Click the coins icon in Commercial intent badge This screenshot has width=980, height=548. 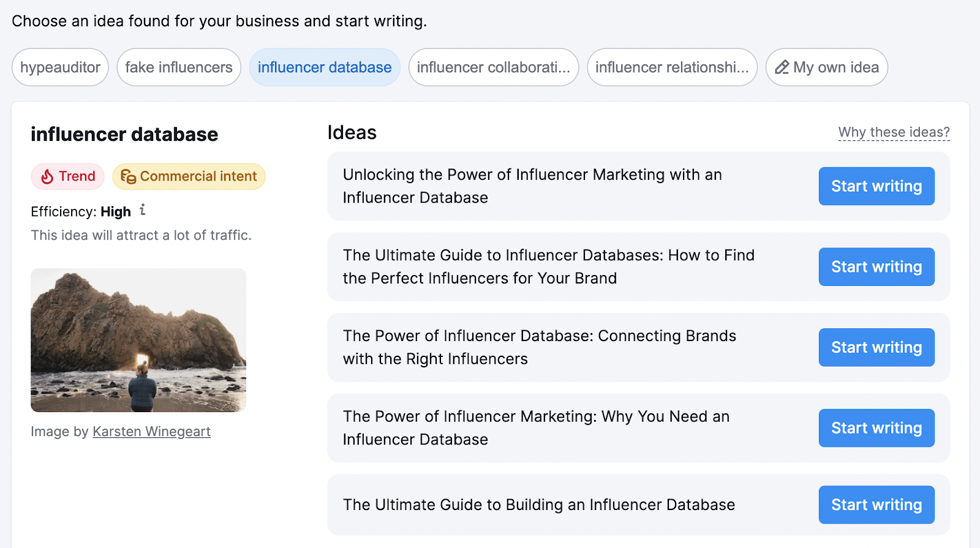click(128, 177)
